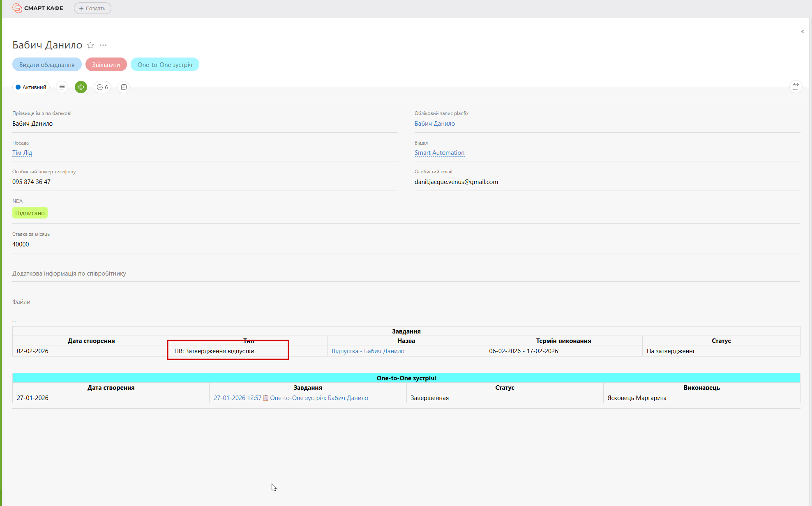Open the three-dots more actions menu
The width and height of the screenshot is (812, 506).
click(x=103, y=45)
